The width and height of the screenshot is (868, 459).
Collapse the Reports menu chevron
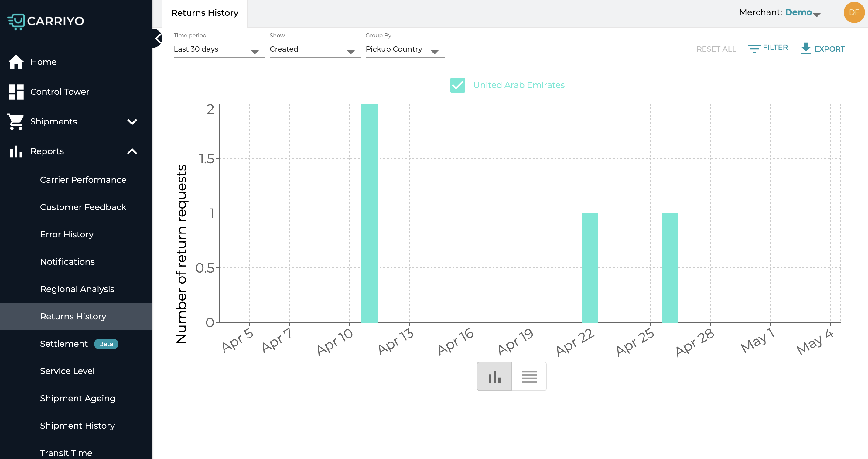point(132,151)
